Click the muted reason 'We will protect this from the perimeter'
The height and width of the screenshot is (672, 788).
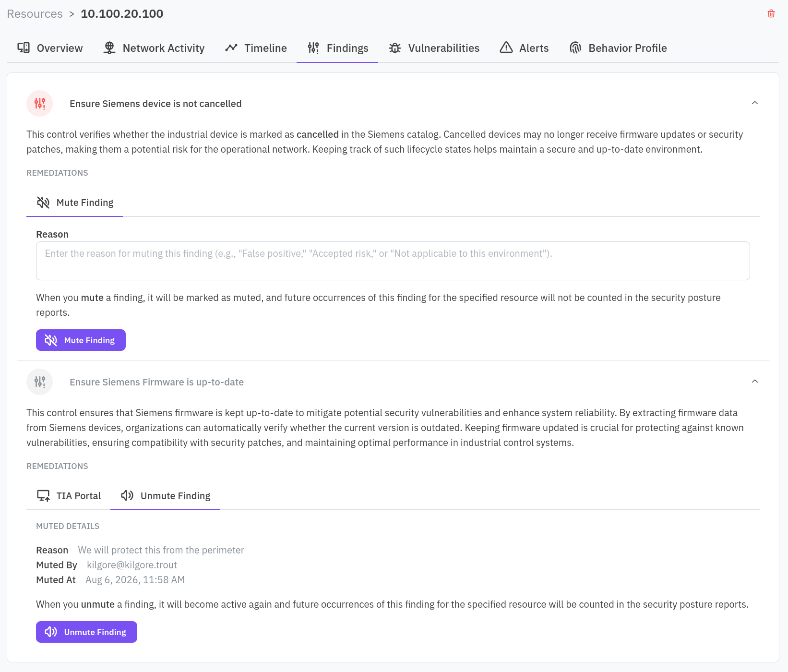[161, 550]
